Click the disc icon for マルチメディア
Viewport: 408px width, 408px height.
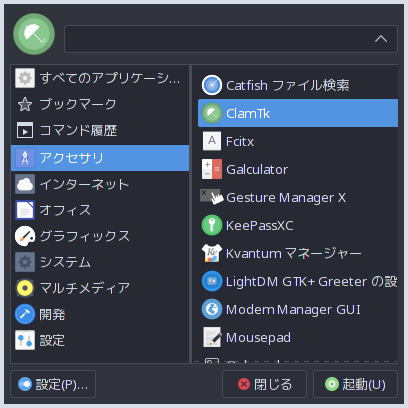coord(25,288)
